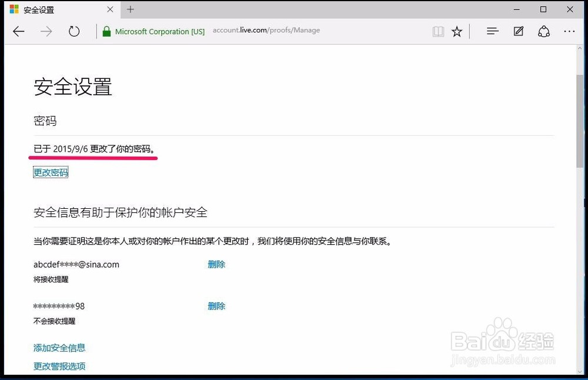The image size is (588, 380).
Task: Open Reading view with the book icon
Action: (x=438, y=31)
